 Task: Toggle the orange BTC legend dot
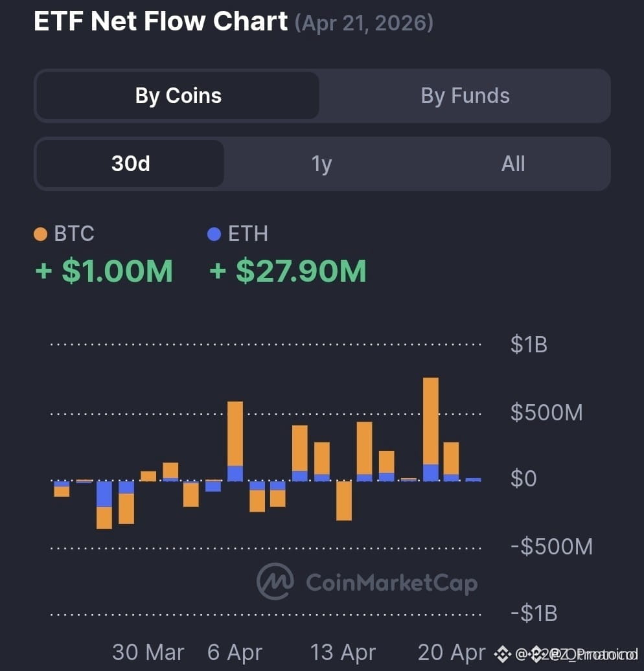tap(41, 234)
